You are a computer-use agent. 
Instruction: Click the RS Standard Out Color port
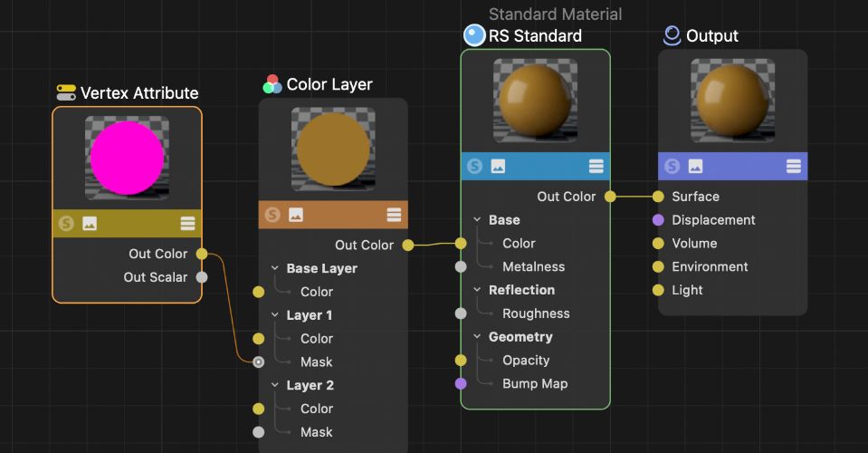(x=610, y=197)
